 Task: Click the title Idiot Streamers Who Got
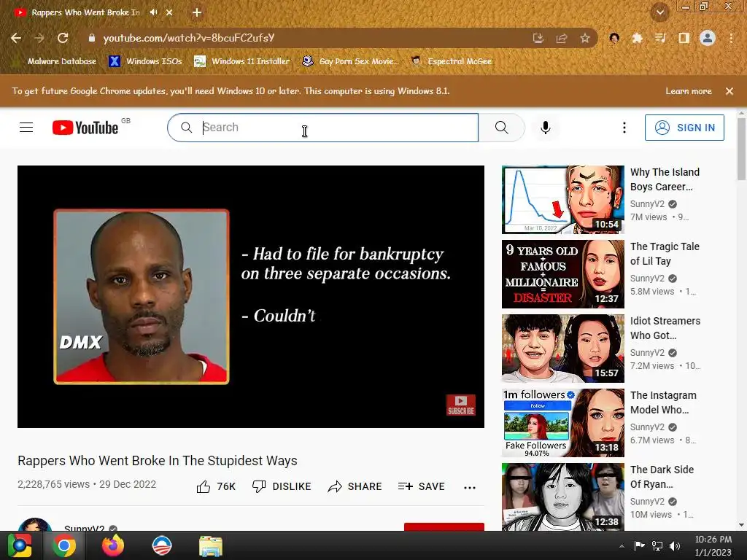pos(665,328)
